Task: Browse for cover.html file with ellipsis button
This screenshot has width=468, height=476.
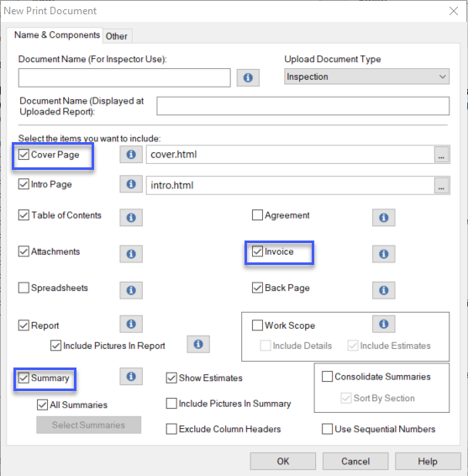Action: (x=441, y=155)
